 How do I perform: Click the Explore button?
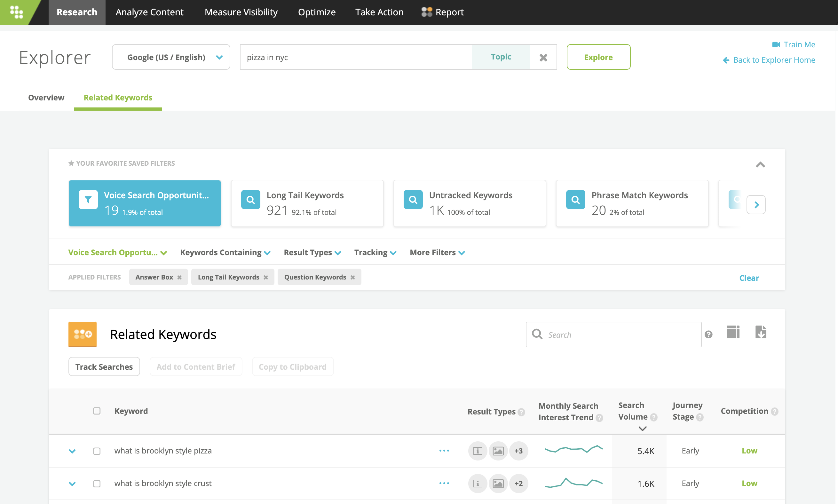pyautogui.click(x=598, y=57)
